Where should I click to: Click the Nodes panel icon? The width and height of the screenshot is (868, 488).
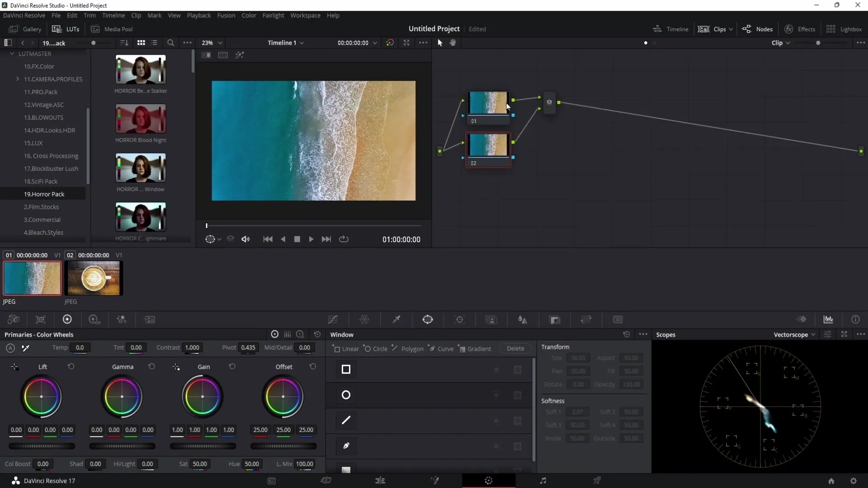747,28
